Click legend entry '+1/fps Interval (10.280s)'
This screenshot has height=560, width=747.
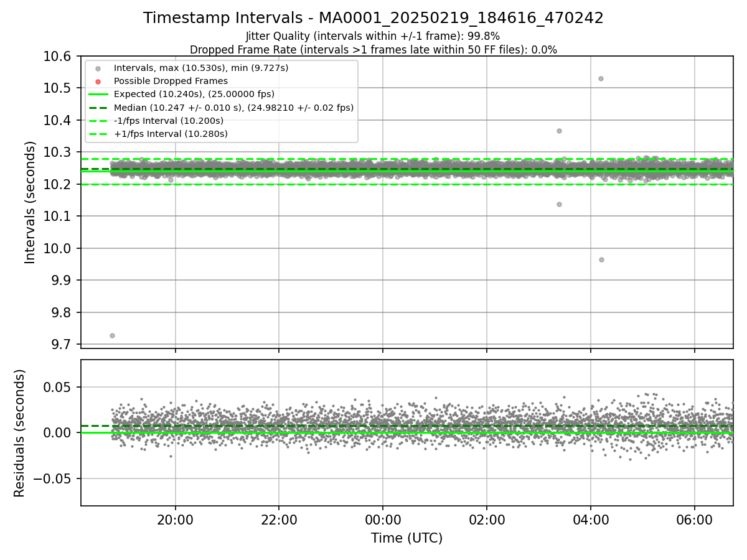[171, 134]
